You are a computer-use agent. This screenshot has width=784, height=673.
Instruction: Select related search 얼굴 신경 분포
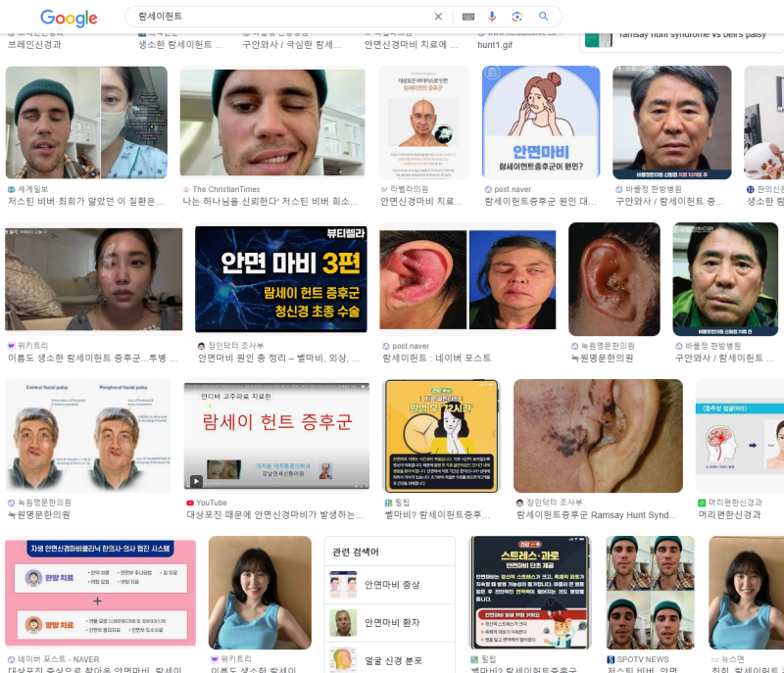tap(389, 659)
